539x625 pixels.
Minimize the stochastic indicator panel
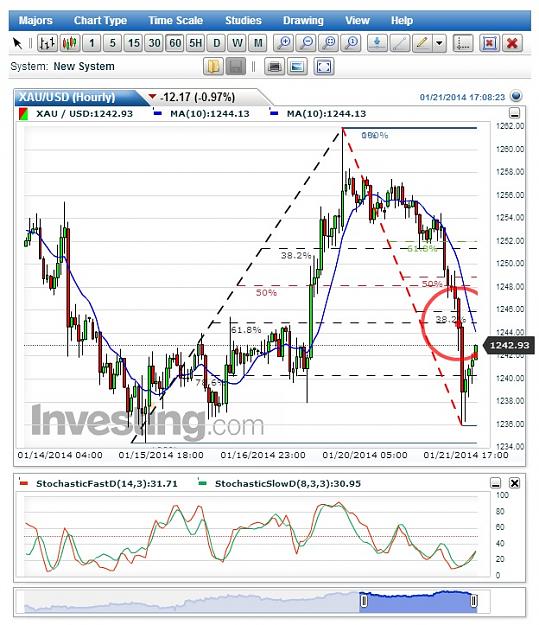[496, 483]
